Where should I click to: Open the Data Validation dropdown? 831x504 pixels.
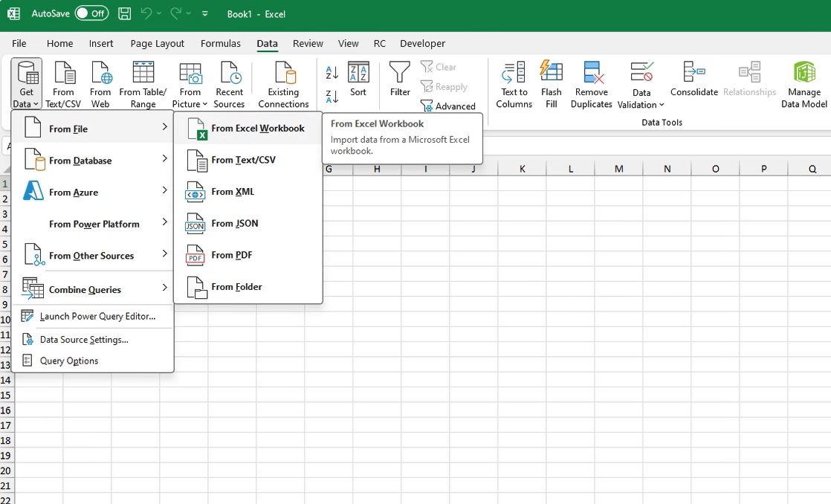click(x=641, y=84)
